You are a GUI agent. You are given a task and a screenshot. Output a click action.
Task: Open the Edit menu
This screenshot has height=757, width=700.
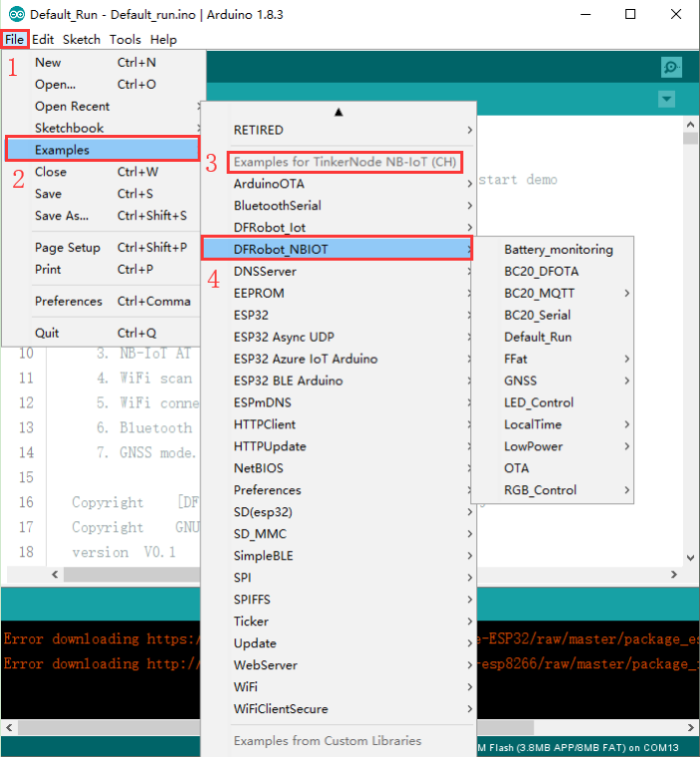tap(43, 40)
